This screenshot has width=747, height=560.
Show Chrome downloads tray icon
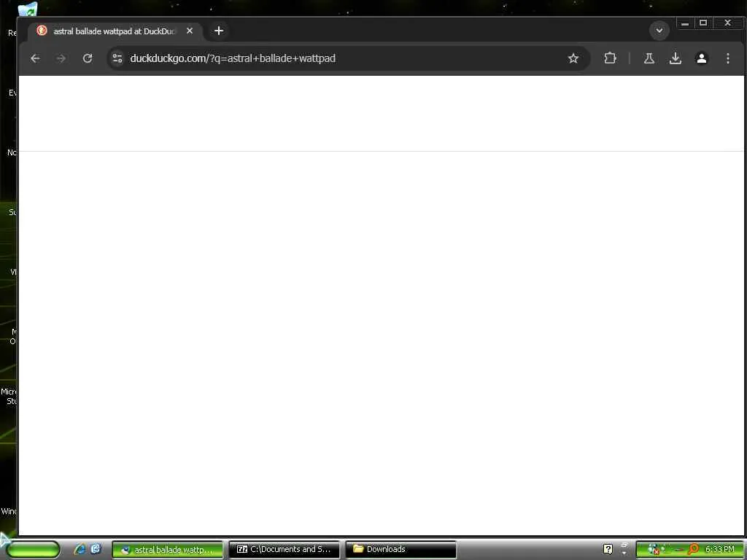pyautogui.click(x=675, y=58)
